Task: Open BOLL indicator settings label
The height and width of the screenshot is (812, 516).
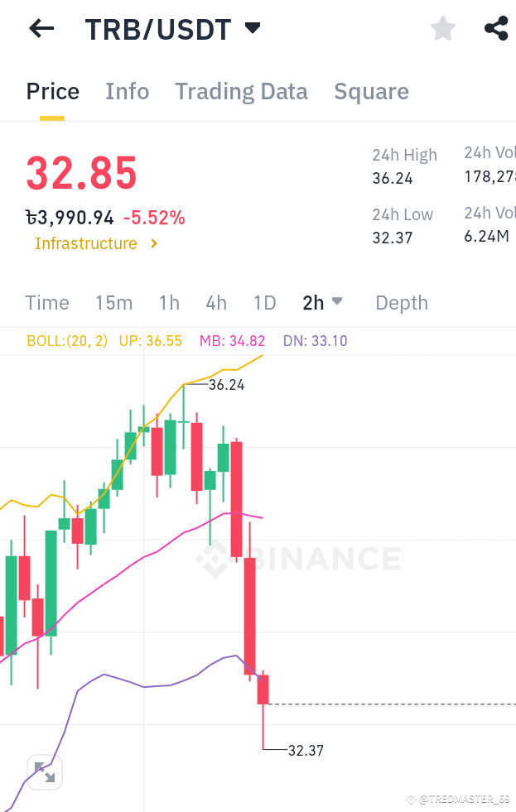Action: [66, 340]
